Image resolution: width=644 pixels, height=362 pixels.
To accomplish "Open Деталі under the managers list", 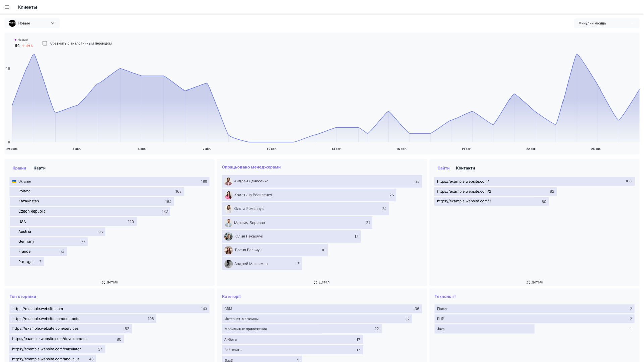I will pyautogui.click(x=324, y=282).
